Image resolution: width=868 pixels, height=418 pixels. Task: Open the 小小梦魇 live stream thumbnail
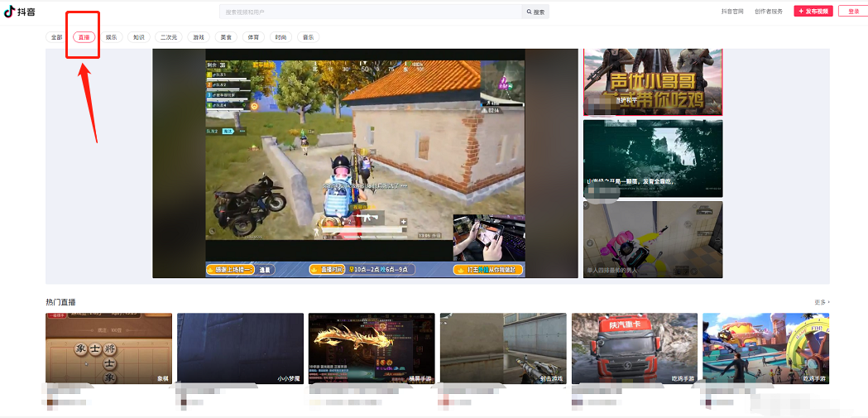point(240,348)
